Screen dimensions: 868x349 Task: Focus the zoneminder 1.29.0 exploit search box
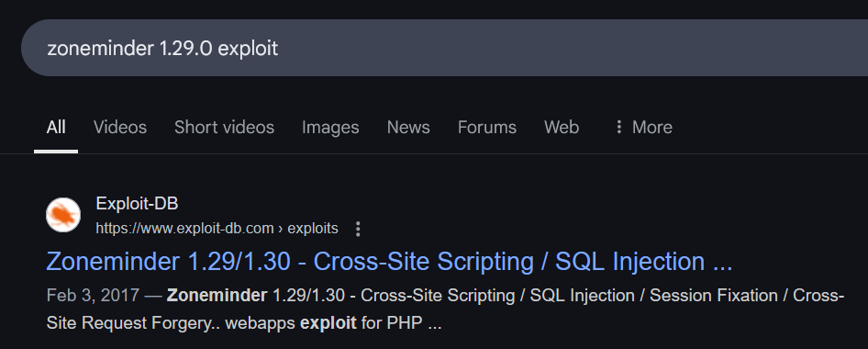pyautogui.click(x=444, y=48)
